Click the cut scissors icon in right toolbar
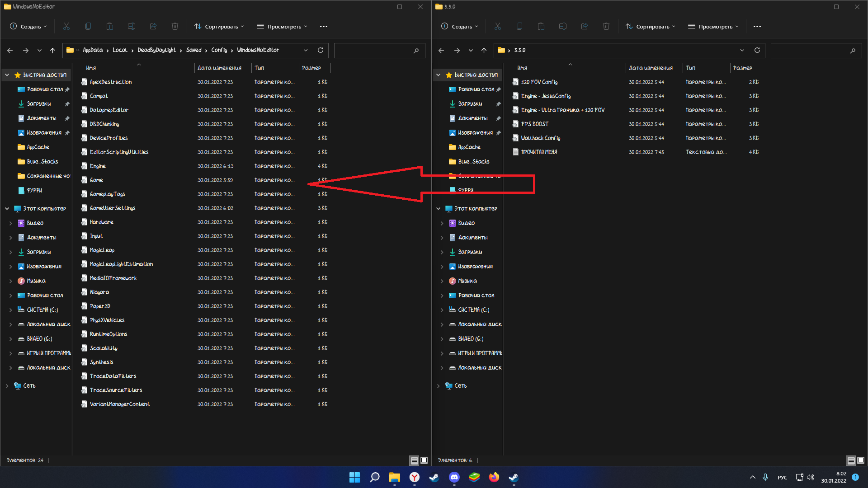 (498, 26)
